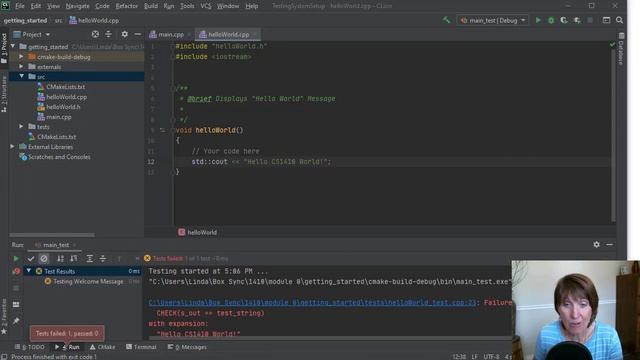Collapse all test results
Image resolution: width=640 pixels, height=360 pixels.
pyautogui.click(x=103, y=258)
